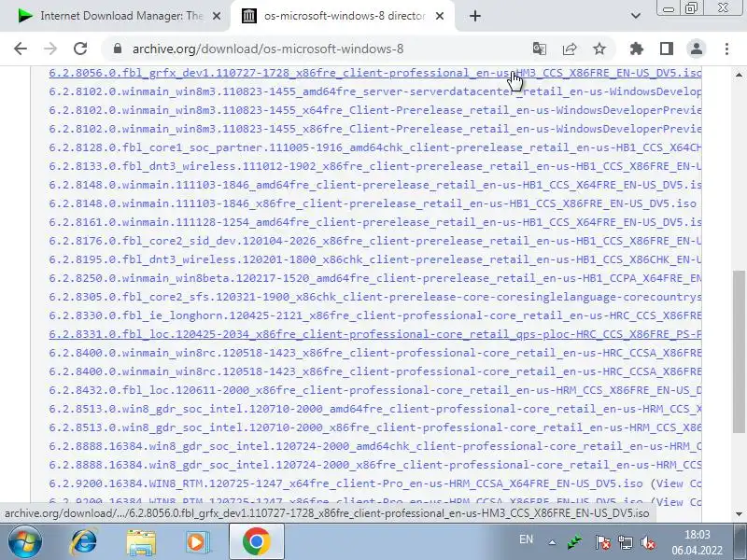Open Windows Explorer folder on taskbar

click(x=141, y=541)
